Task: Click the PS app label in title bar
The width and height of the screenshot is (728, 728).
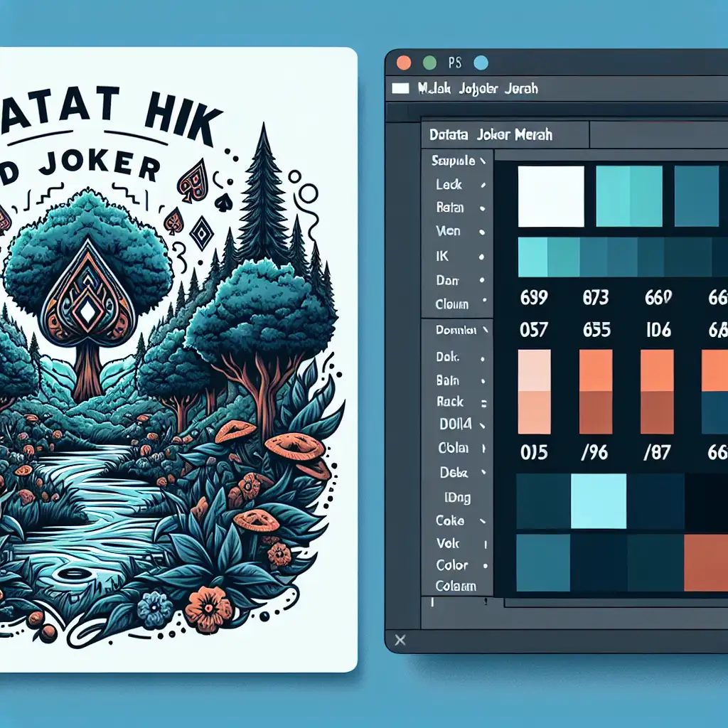Action: 455,63
